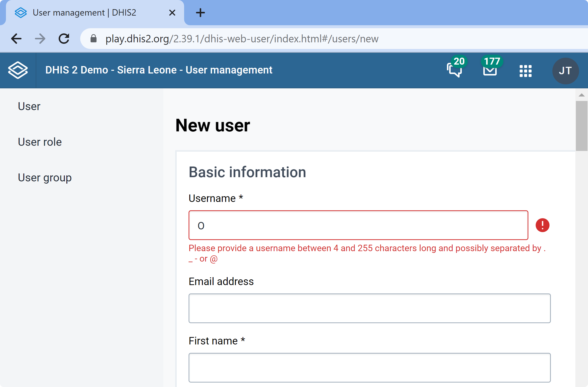Select User group in the sidebar
Image resolution: width=588 pixels, height=387 pixels.
click(45, 177)
